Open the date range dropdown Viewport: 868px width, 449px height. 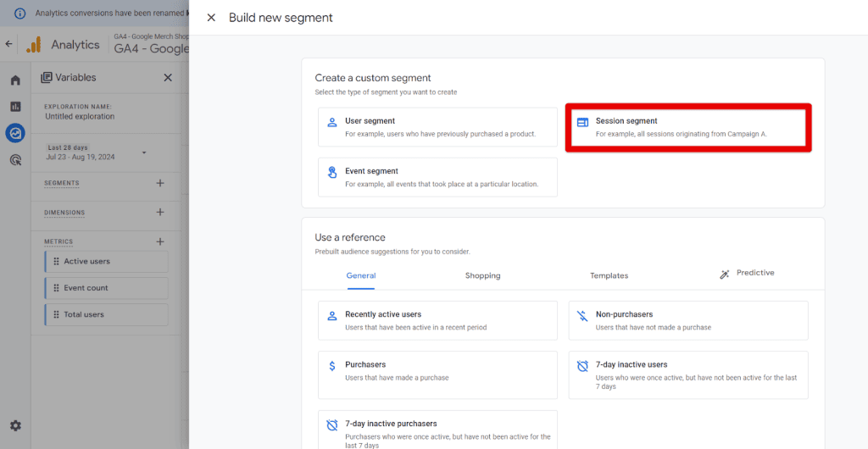[144, 152]
